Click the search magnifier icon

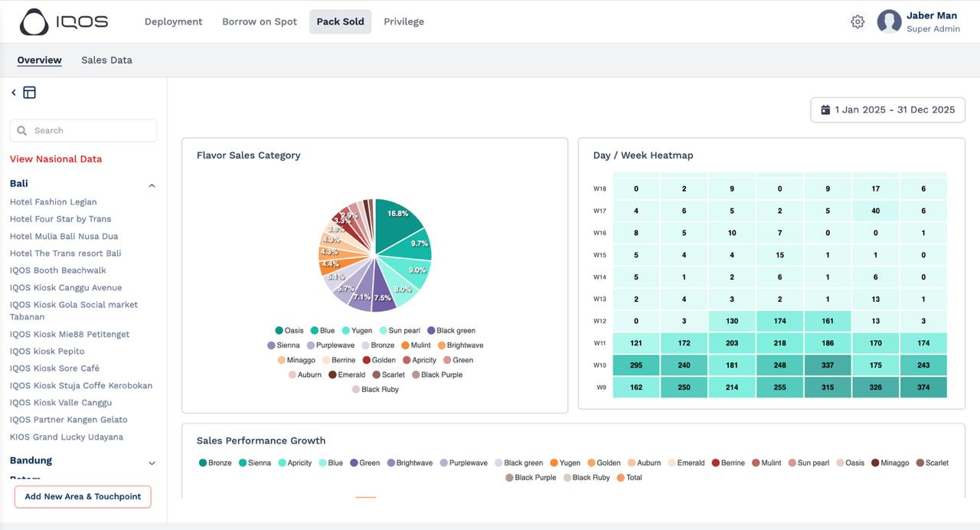tap(22, 131)
